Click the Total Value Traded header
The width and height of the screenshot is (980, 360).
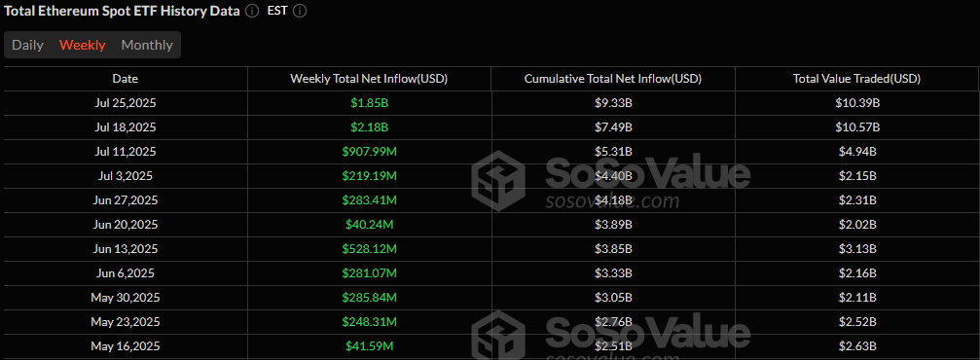(x=856, y=79)
